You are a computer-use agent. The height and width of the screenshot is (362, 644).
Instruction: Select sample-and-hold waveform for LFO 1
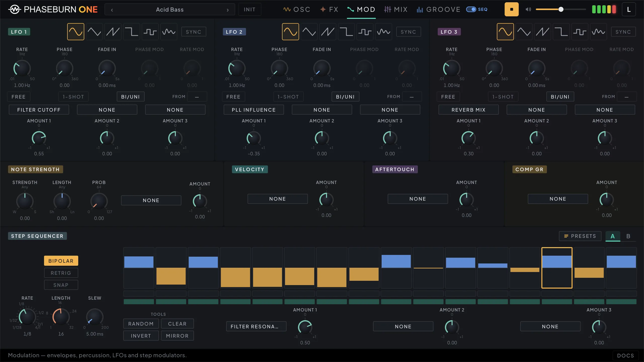(150, 32)
